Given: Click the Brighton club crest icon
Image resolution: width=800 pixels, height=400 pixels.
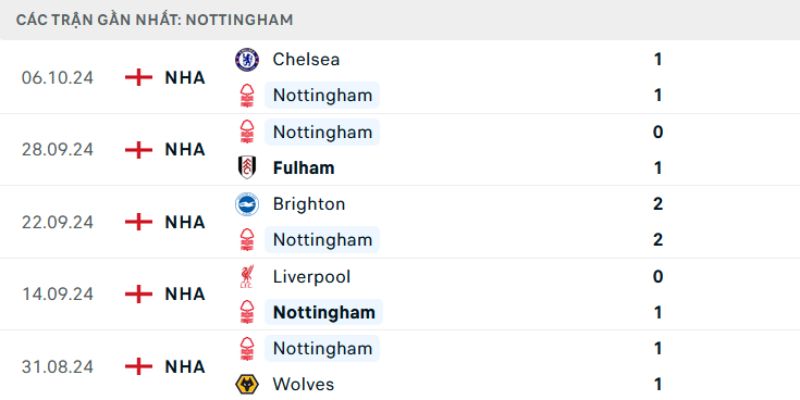Looking at the screenshot, I should 246,204.
